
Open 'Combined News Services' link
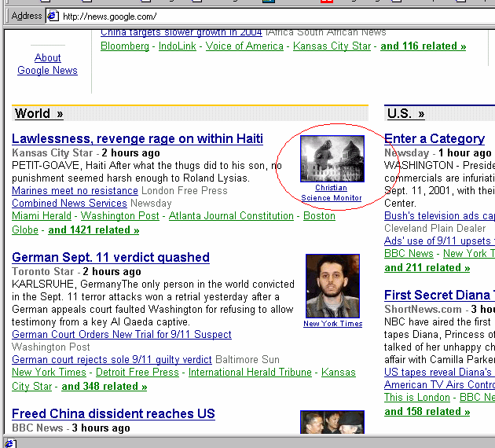[x=69, y=204]
